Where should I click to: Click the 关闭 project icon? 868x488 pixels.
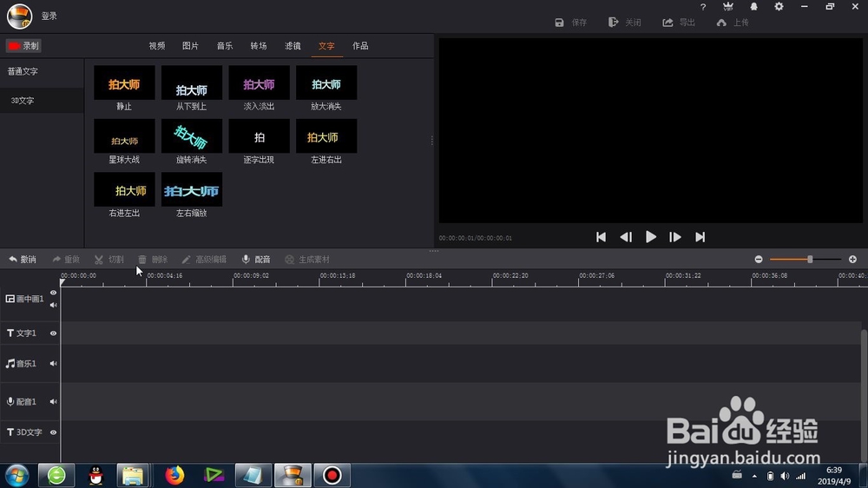tap(613, 23)
